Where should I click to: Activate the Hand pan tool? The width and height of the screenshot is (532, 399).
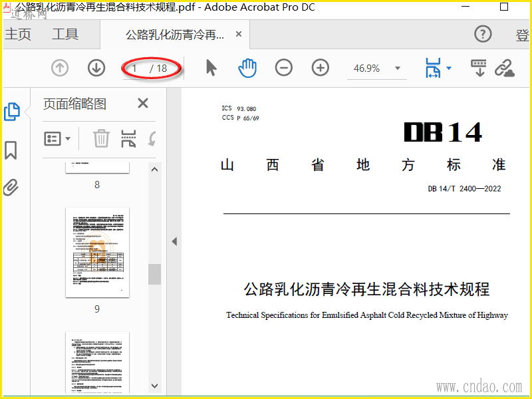(247, 68)
